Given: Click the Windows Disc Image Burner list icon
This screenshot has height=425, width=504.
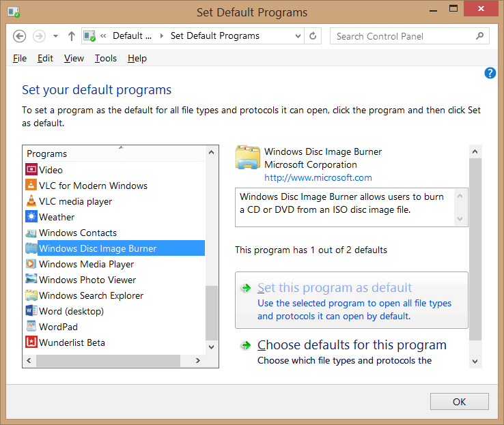Looking at the screenshot, I should click(31, 248).
